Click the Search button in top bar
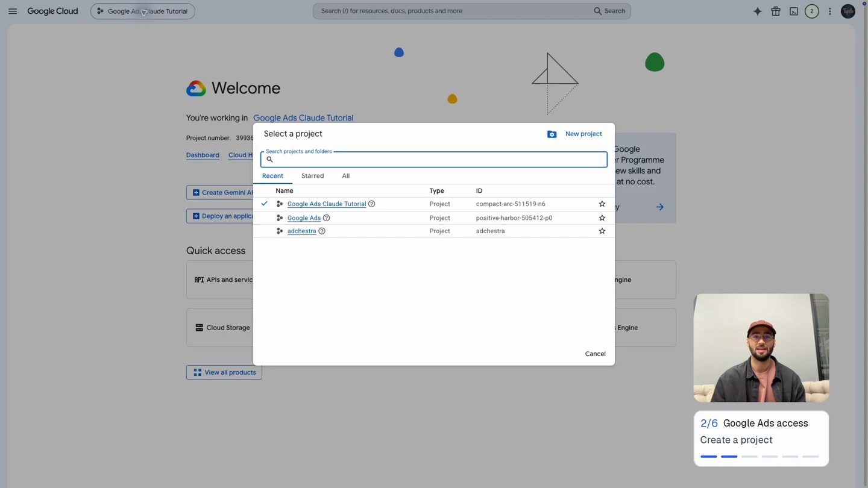The image size is (868, 488). pos(609,11)
